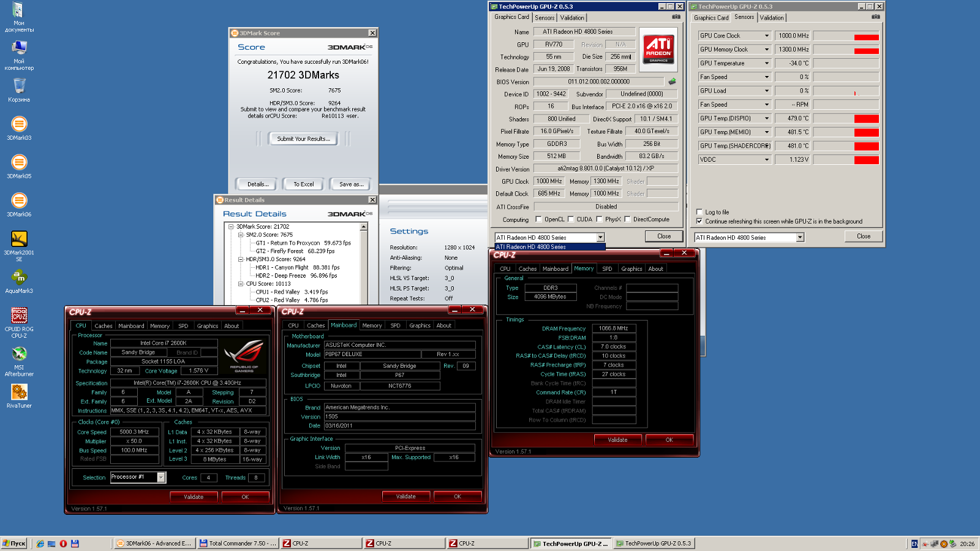Click the Result Details scrollbar up arrow

click(x=364, y=227)
